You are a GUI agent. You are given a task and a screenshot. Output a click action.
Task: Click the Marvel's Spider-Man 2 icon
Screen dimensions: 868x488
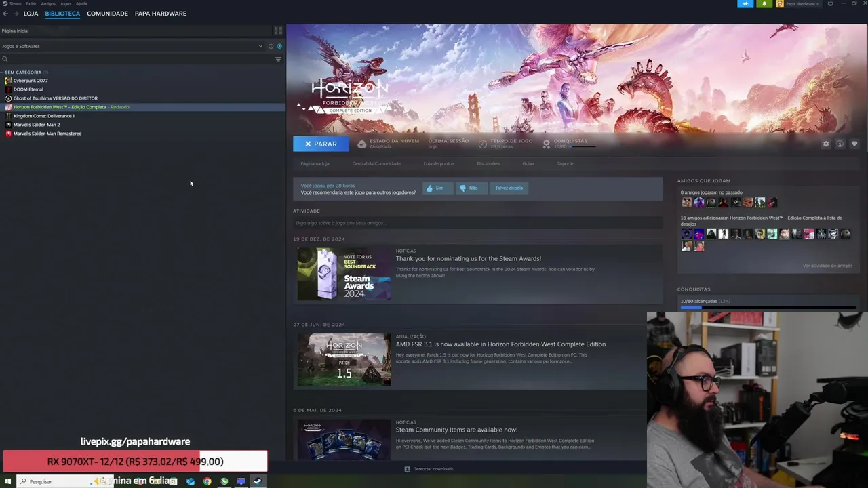(x=8, y=125)
